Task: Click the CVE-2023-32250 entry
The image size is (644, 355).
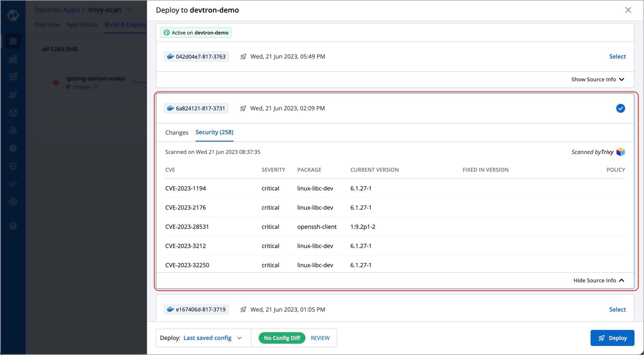Action: [x=187, y=265]
